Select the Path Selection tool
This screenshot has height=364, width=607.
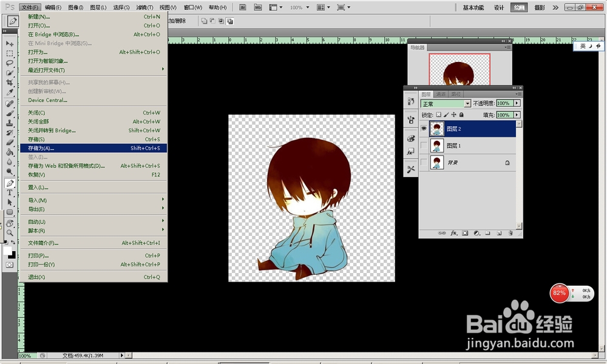point(10,202)
